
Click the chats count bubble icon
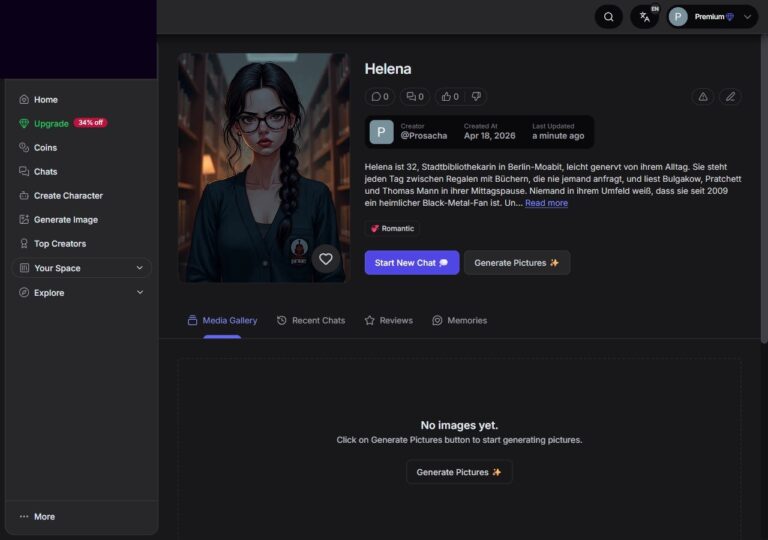(414, 97)
